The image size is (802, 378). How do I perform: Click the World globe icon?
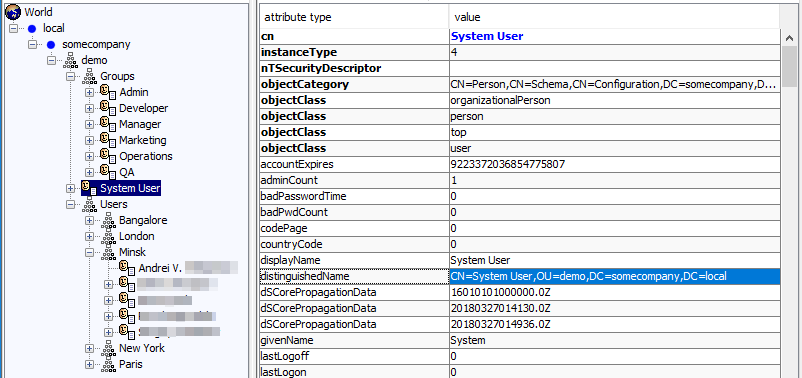[x=13, y=12]
